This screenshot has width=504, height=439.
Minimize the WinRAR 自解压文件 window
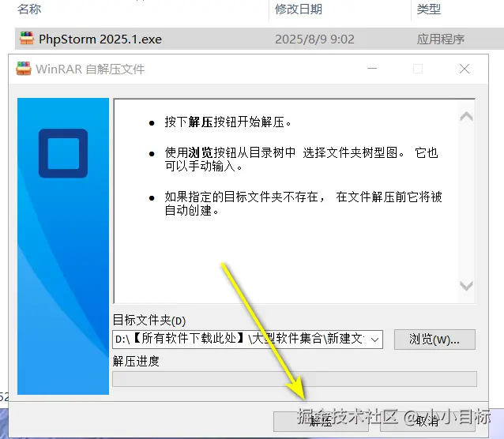click(372, 69)
